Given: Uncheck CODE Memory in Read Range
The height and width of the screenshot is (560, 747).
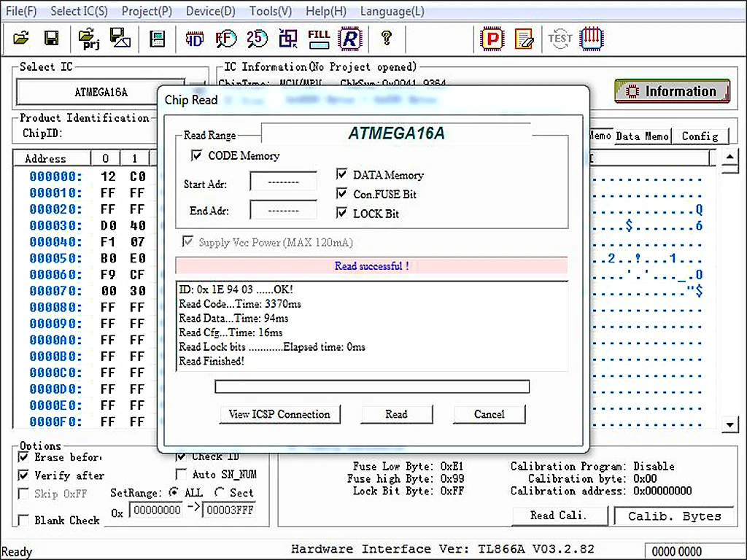Looking at the screenshot, I should 196,155.
